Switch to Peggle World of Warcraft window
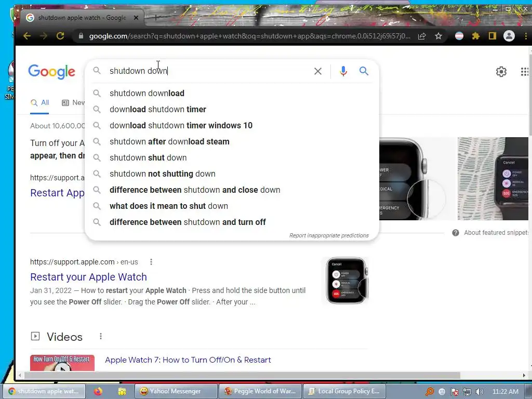Viewport: 532px width, 399px height. (260, 391)
